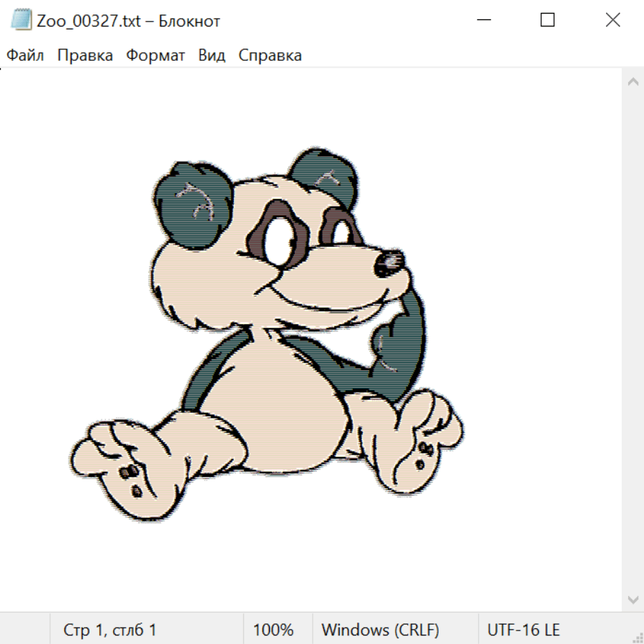Open the Файл menu
Image resolution: width=644 pixels, height=644 pixels.
[x=25, y=56]
